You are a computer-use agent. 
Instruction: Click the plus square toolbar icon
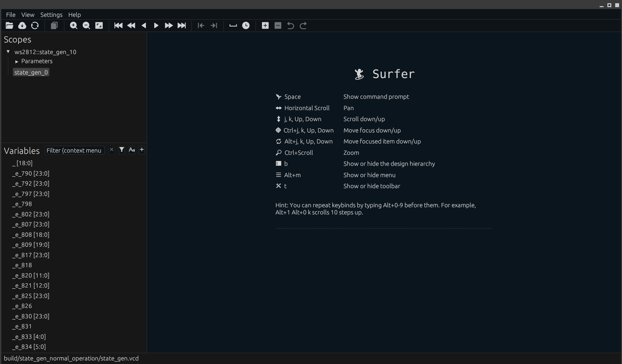pos(265,26)
